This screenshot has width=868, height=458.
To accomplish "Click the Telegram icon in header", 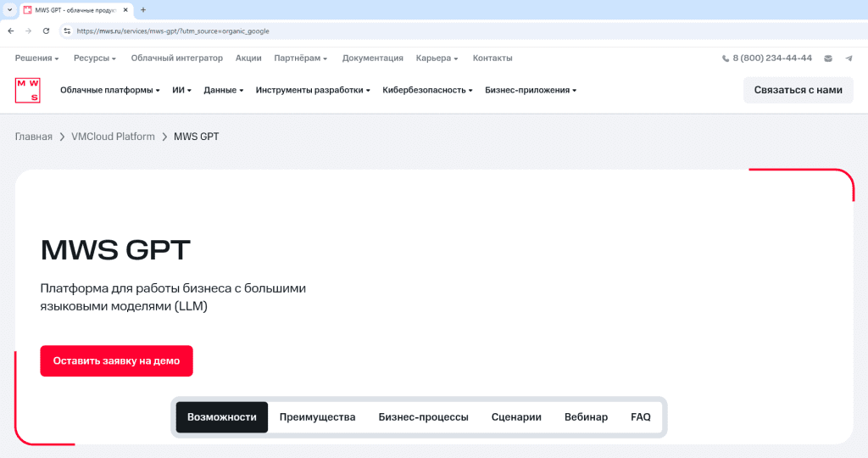I will [849, 59].
